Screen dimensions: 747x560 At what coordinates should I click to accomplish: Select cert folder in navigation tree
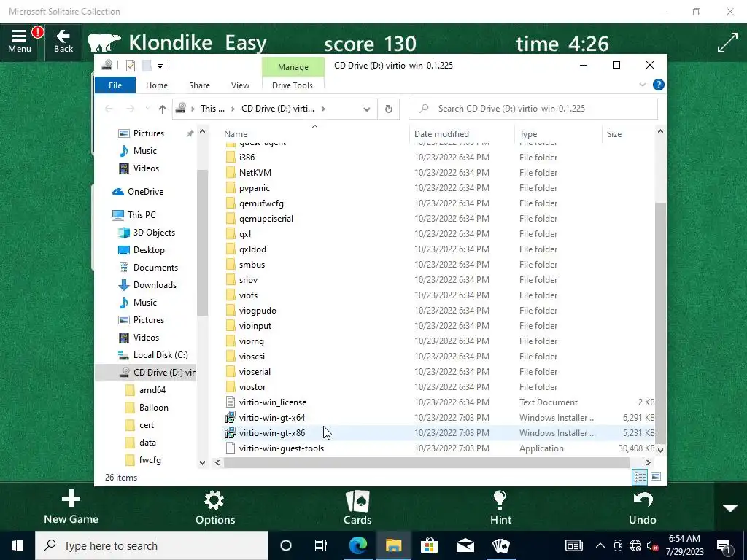pos(146,425)
